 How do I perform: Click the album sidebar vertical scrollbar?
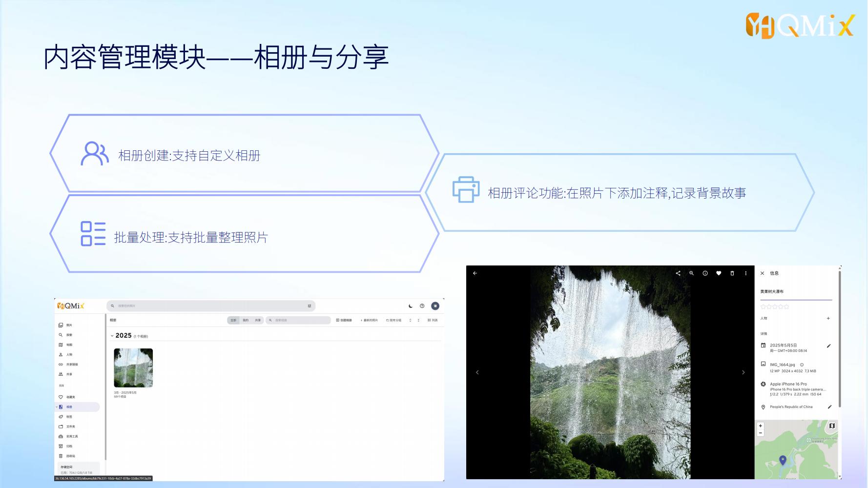(106, 387)
